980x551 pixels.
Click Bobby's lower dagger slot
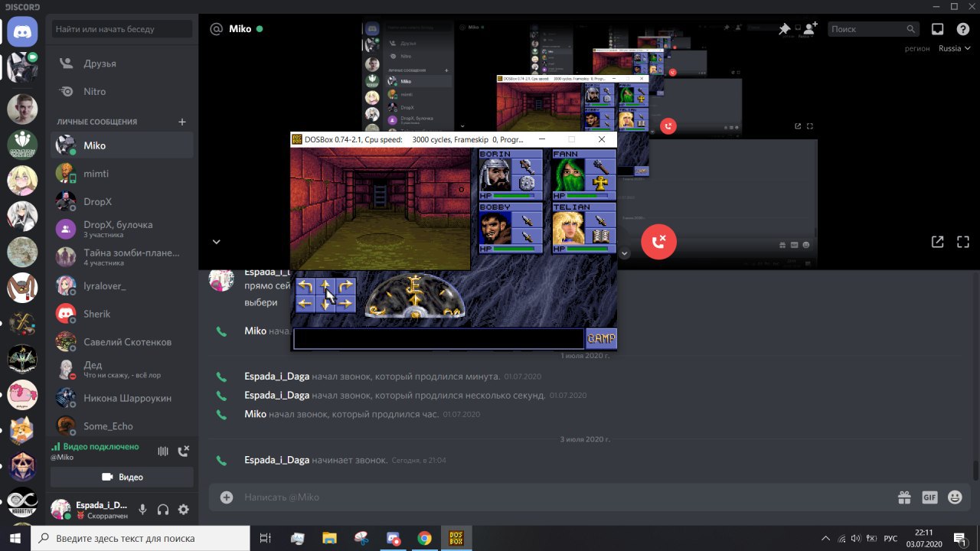point(527,236)
